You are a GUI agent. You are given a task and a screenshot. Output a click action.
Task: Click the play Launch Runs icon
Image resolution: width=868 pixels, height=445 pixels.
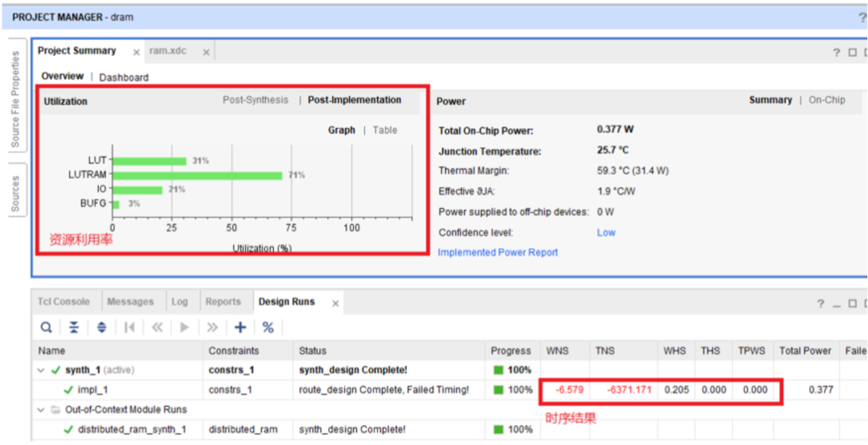[185, 327]
